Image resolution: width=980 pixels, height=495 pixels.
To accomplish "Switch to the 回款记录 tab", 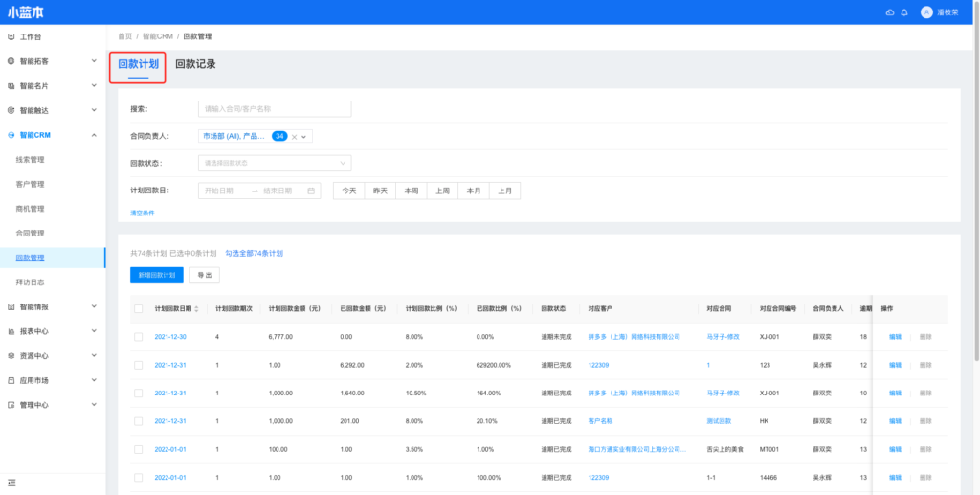I will (195, 64).
